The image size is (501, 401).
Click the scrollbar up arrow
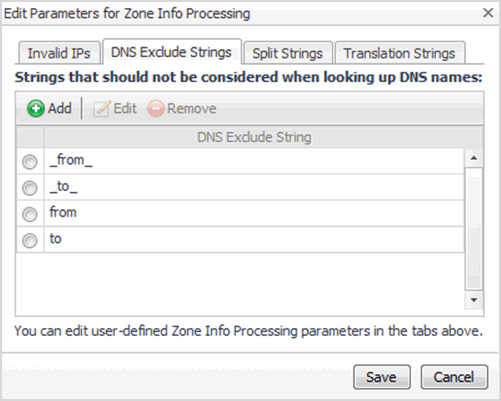coord(474,158)
